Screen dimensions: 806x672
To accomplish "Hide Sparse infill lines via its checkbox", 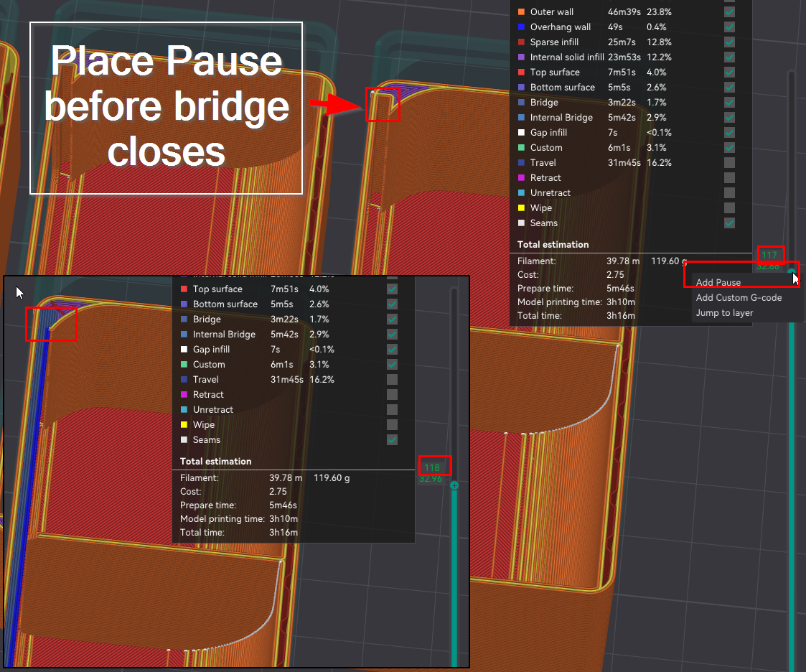I will (x=729, y=42).
